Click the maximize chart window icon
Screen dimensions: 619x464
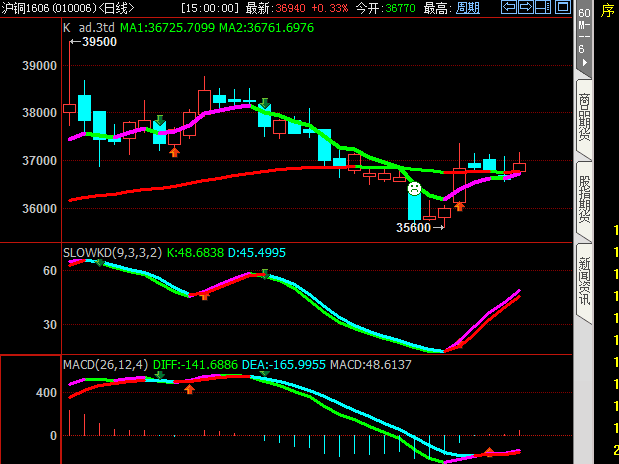tap(563, 7)
